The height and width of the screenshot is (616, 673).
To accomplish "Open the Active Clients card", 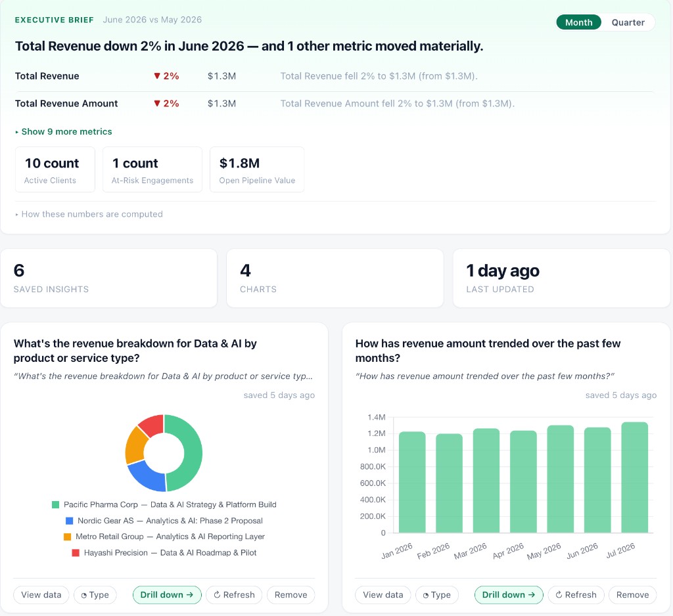I will (x=55, y=169).
